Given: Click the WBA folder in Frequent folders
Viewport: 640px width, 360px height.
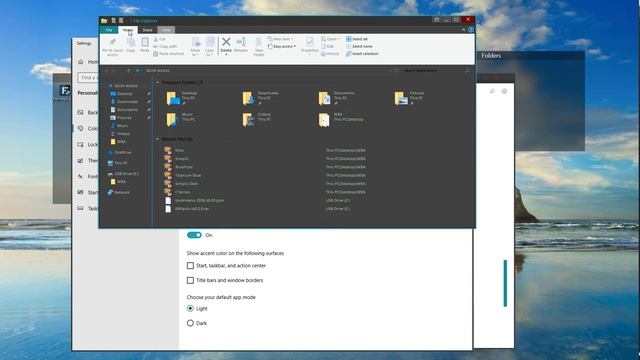Looking at the screenshot, I should (341, 120).
